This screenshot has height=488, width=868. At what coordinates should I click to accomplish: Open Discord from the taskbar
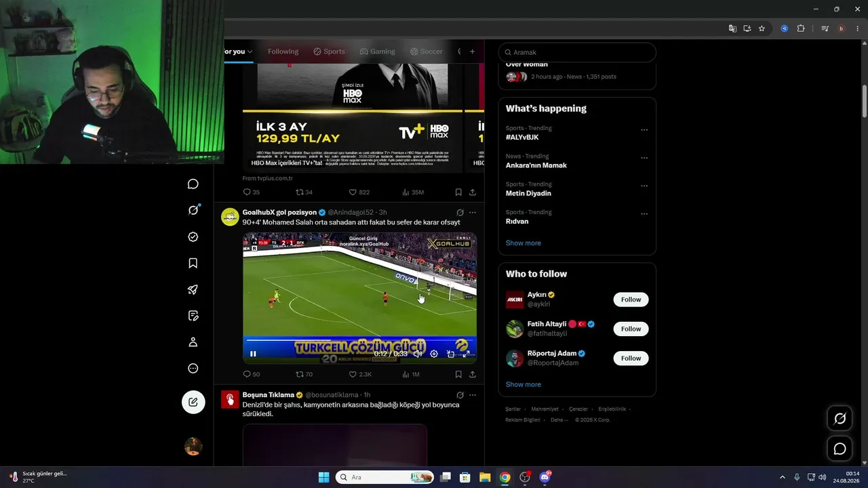pyautogui.click(x=545, y=477)
